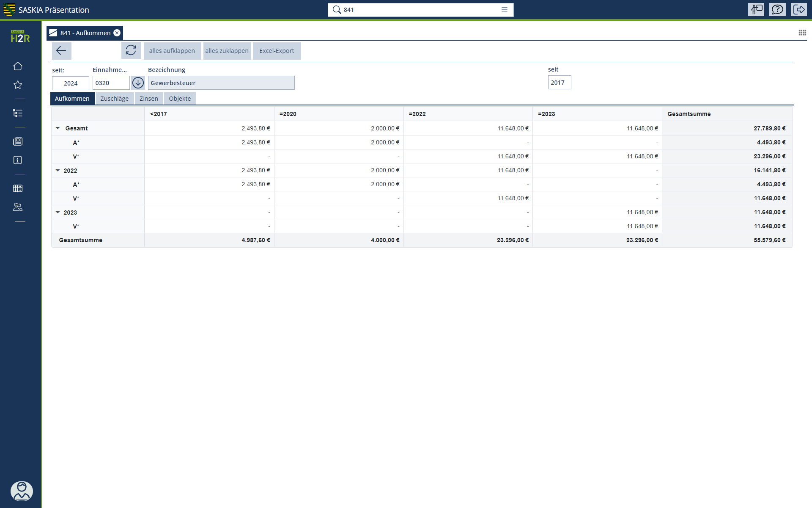
Task: Click the refresh button in toolbar
Action: tap(131, 51)
